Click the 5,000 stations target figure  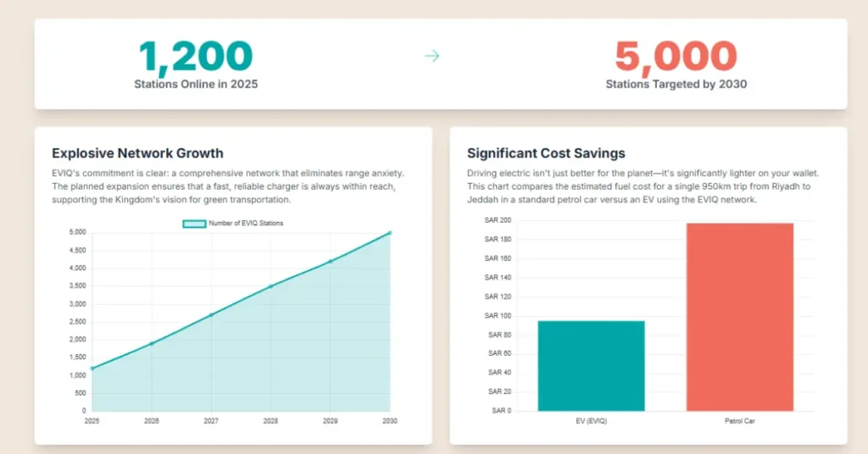click(x=676, y=57)
